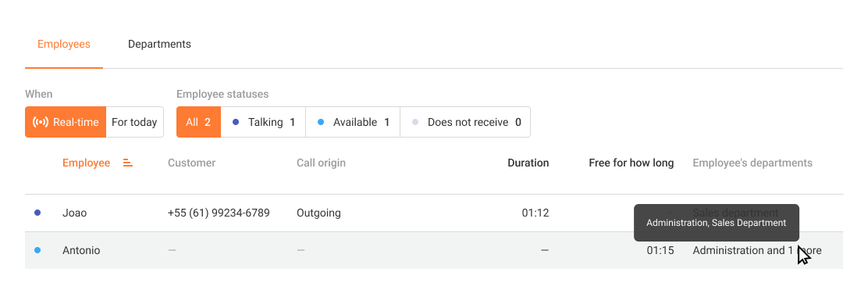868x290 pixels.
Task: Show only Available employees
Action: click(x=353, y=122)
